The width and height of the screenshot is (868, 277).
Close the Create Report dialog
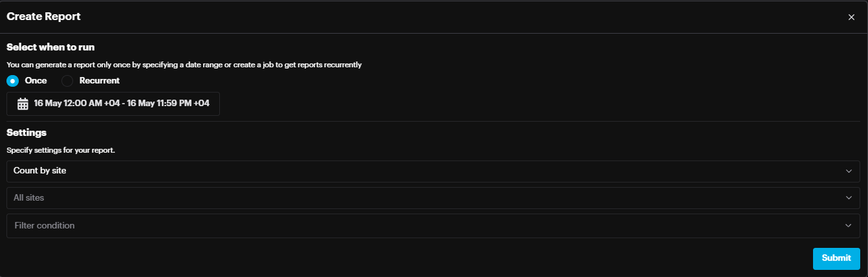click(x=851, y=17)
